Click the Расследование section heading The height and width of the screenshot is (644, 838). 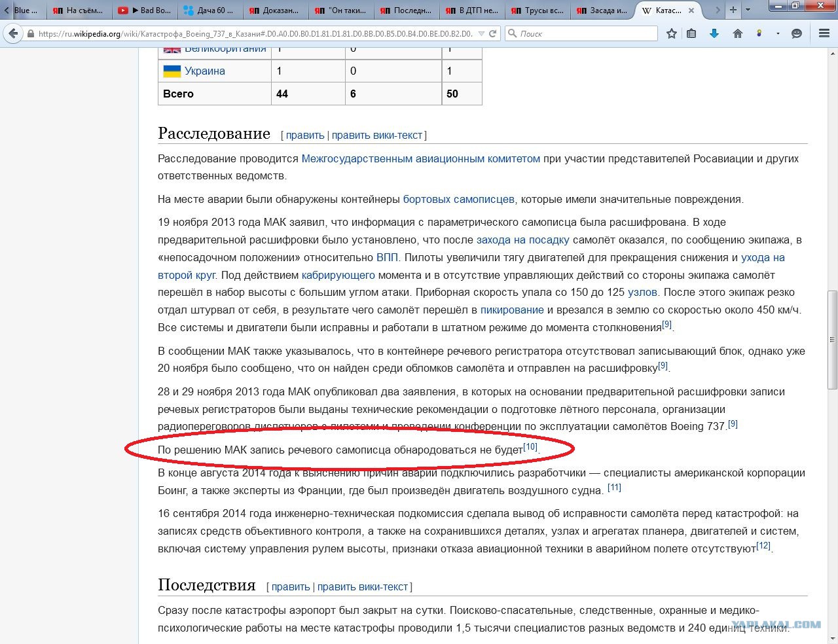pyautogui.click(x=214, y=134)
